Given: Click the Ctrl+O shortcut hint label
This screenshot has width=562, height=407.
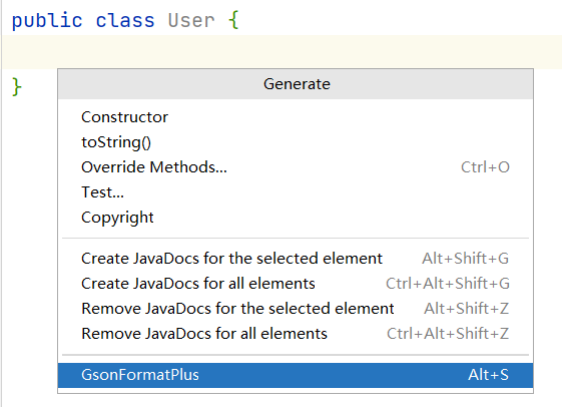Looking at the screenshot, I should [x=485, y=167].
